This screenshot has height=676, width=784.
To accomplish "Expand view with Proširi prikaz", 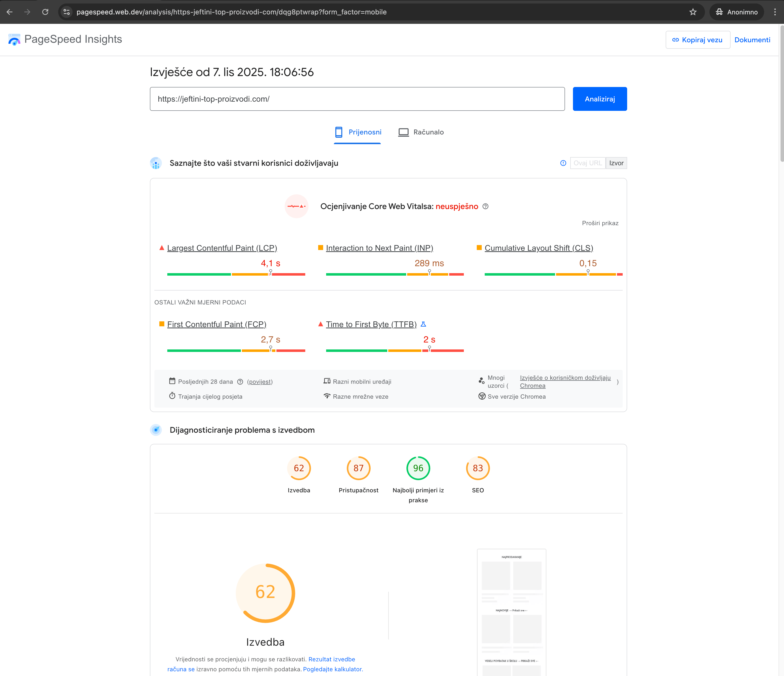I will tap(600, 223).
